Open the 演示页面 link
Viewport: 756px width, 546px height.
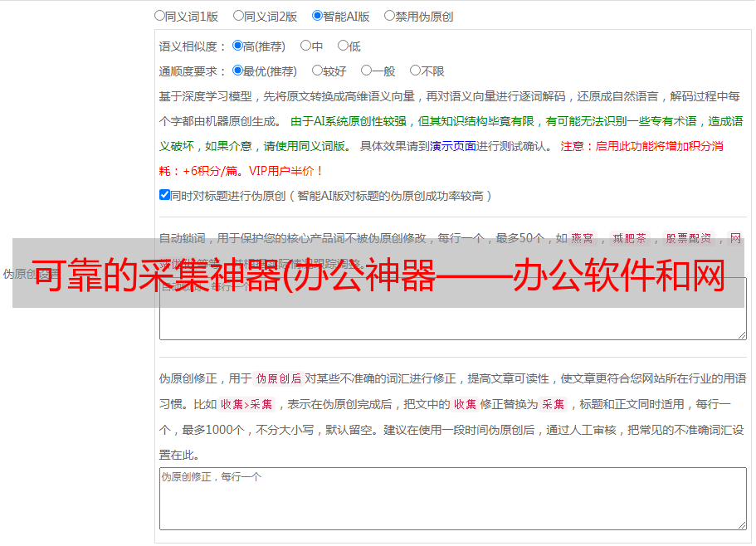(452, 146)
